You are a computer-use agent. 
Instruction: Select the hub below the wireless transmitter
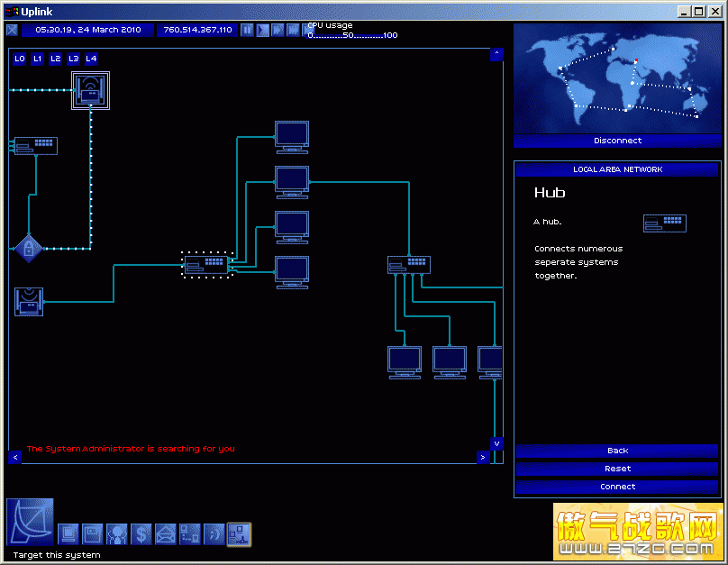(x=36, y=146)
